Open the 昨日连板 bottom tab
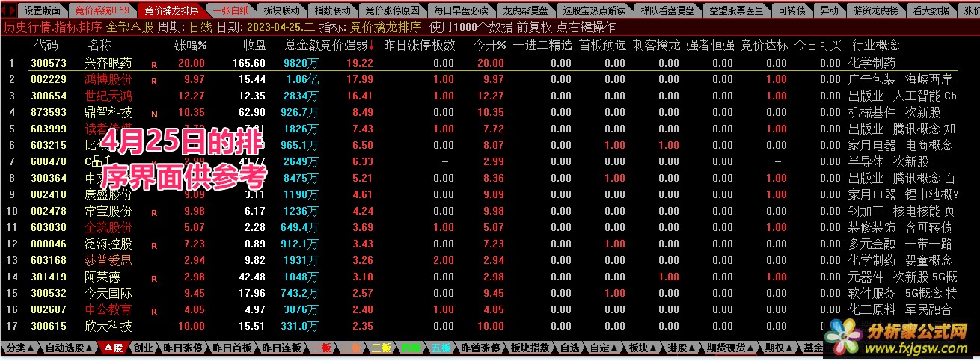The width and height of the screenshot is (980, 361). pyautogui.click(x=282, y=348)
